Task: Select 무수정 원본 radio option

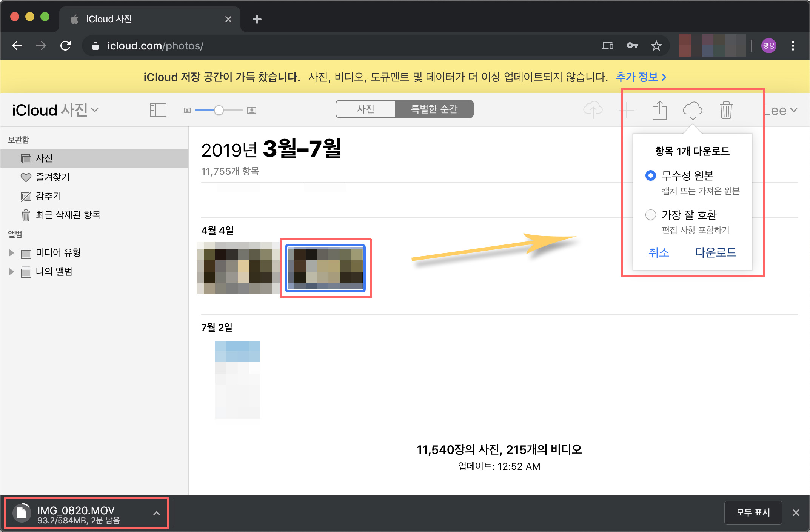Action: tap(650, 175)
